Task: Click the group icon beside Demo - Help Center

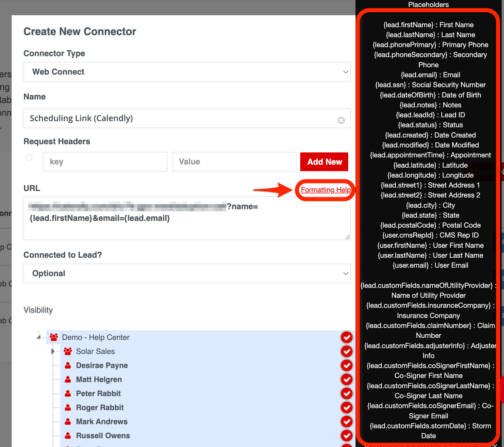Action: [54, 337]
